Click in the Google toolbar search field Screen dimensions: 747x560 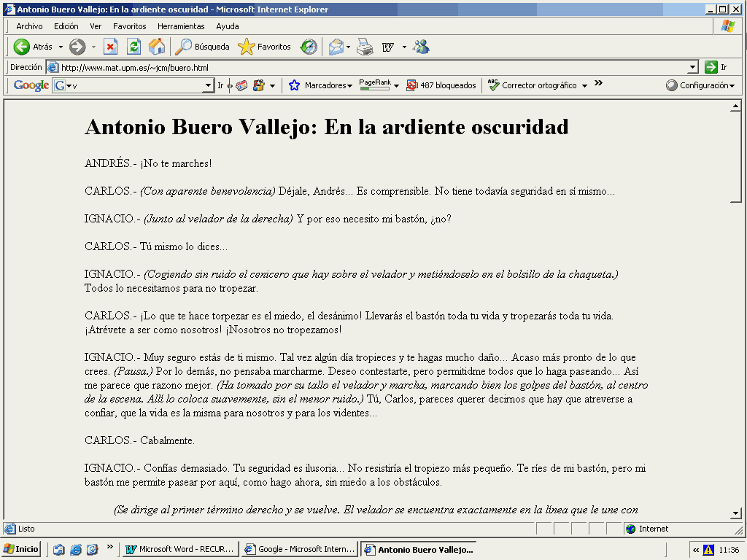tap(136, 86)
